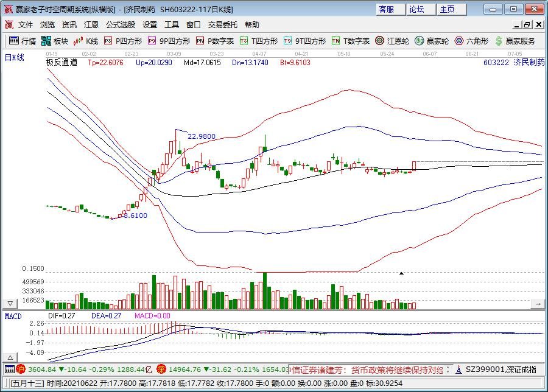Click the right arrow button beside volume chart
The width and height of the screenshot is (548, 392).
point(538,304)
